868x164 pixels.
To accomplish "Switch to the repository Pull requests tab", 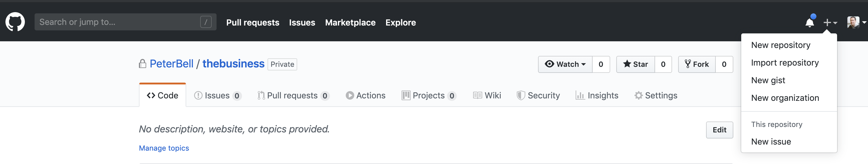I will [x=293, y=95].
